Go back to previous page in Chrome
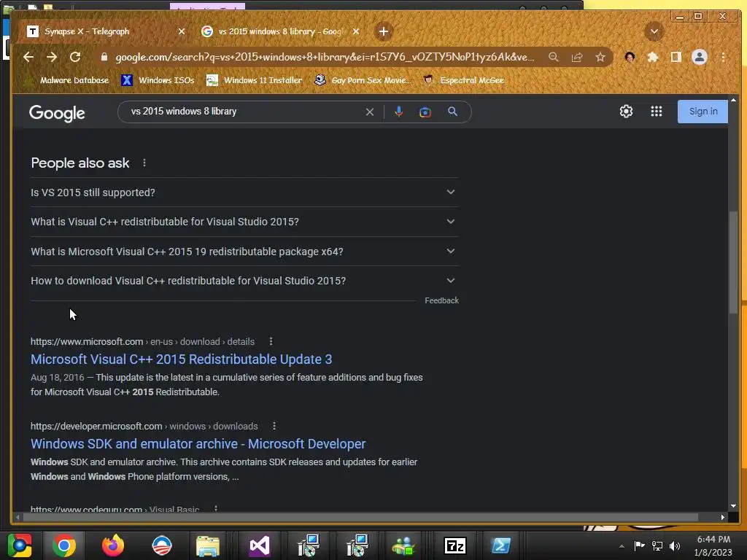 coord(28,57)
